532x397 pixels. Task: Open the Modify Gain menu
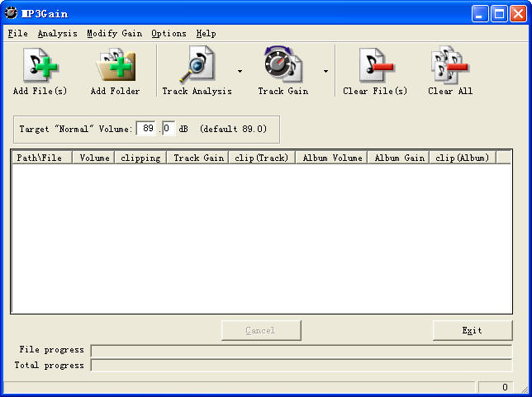coord(114,34)
